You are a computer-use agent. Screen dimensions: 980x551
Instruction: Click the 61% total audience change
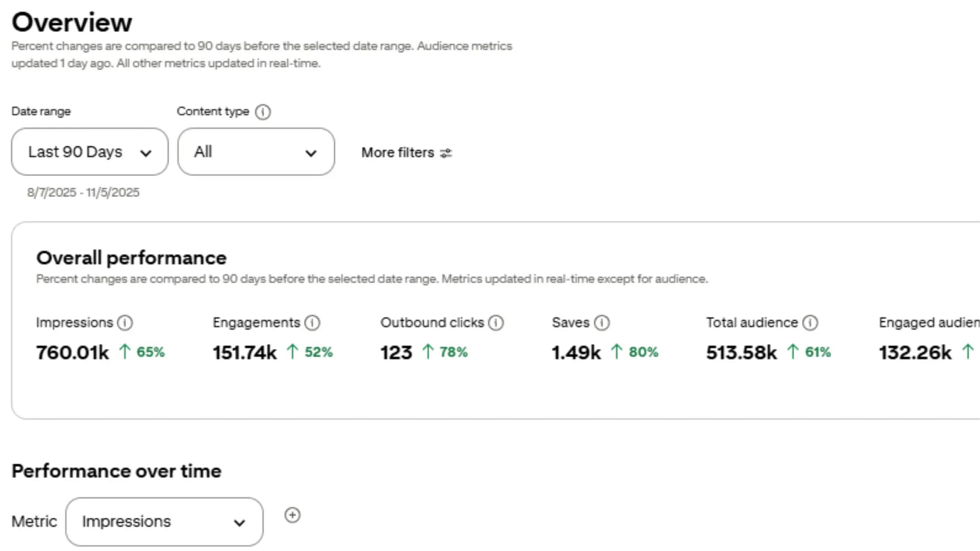coord(818,352)
